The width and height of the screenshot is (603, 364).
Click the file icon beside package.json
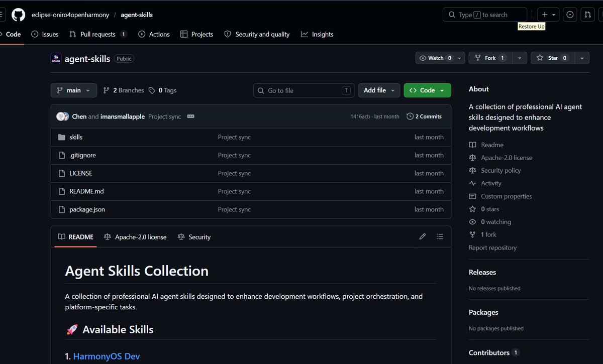point(62,209)
